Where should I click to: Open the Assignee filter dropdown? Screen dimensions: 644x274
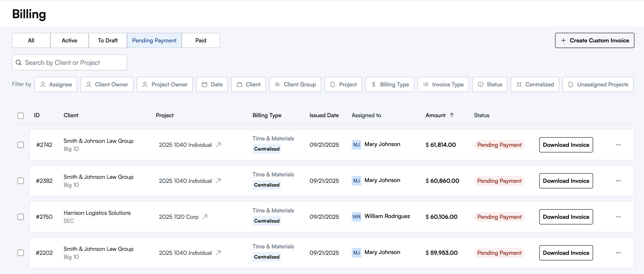point(56,85)
